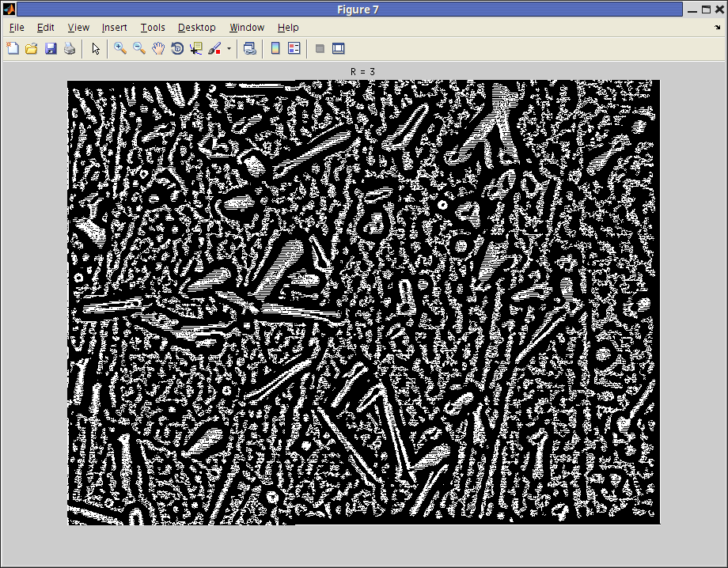Image resolution: width=728 pixels, height=568 pixels.
Task: Click the New Figure icon
Action: pyautogui.click(x=13, y=48)
